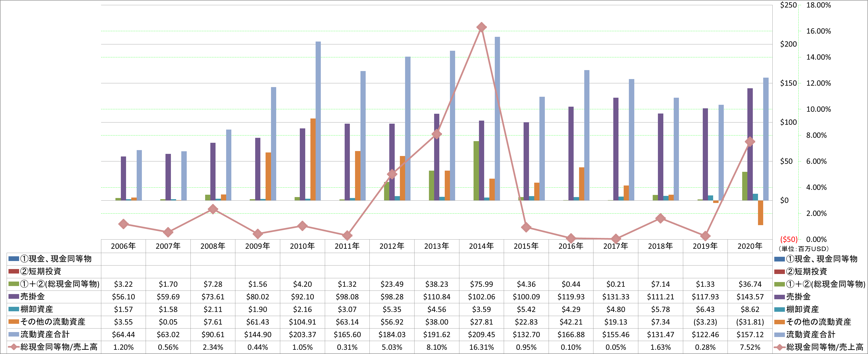Click right-side legend entry その他の流動資産

tap(813, 322)
